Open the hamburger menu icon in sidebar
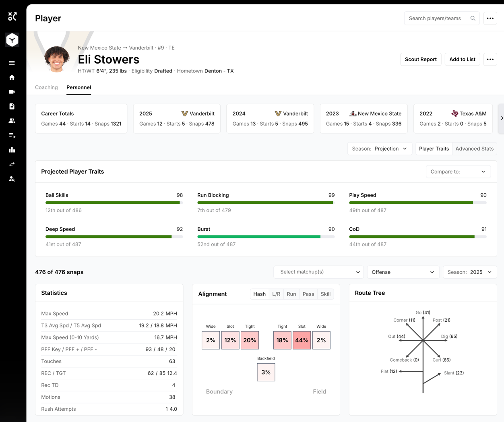Viewport: 504px width, 422px height. point(12,63)
